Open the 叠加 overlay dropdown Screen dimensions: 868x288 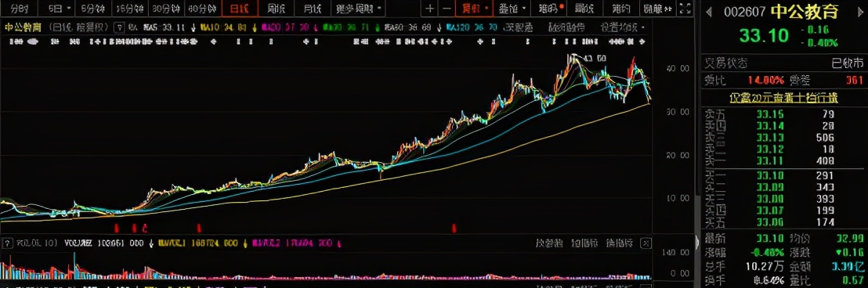(511, 9)
